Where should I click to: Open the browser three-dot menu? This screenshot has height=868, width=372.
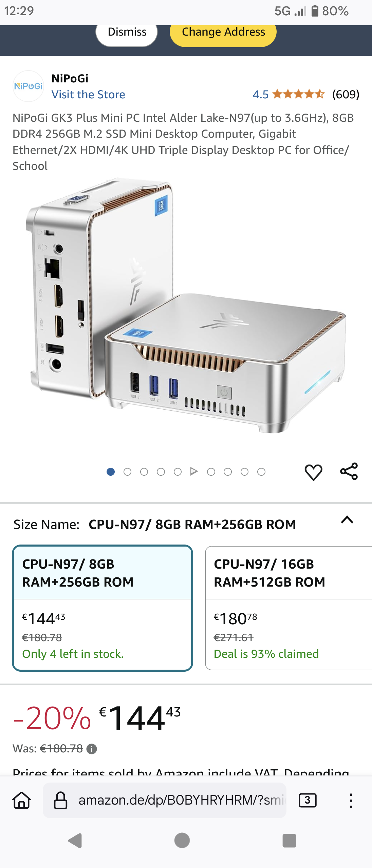(351, 801)
